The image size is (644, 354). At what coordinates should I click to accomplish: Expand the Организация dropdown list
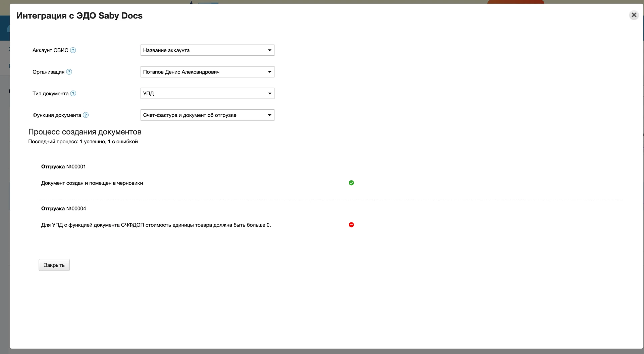coord(207,72)
